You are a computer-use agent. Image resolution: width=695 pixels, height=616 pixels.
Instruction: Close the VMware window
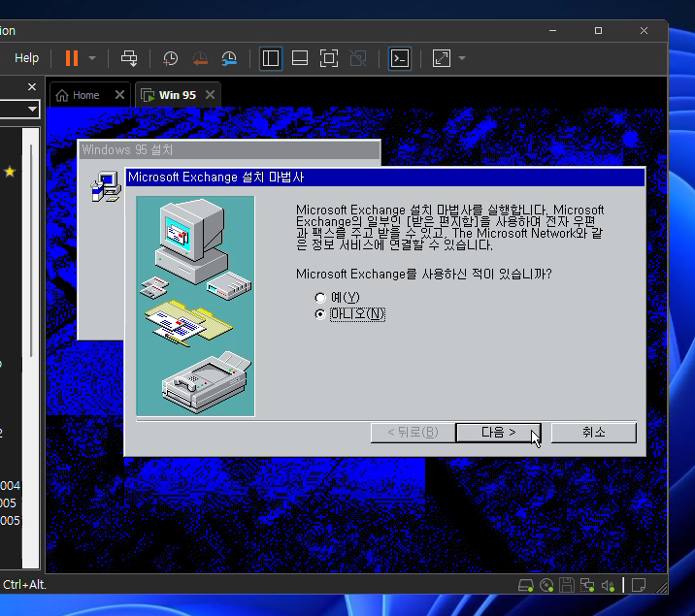pyautogui.click(x=644, y=30)
